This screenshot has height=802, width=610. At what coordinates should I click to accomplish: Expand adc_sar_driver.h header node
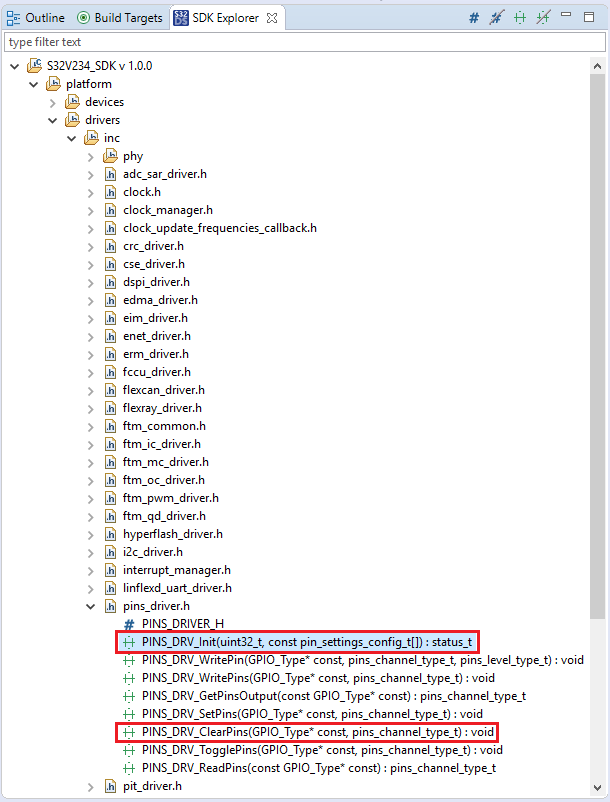(x=91, y=174)
